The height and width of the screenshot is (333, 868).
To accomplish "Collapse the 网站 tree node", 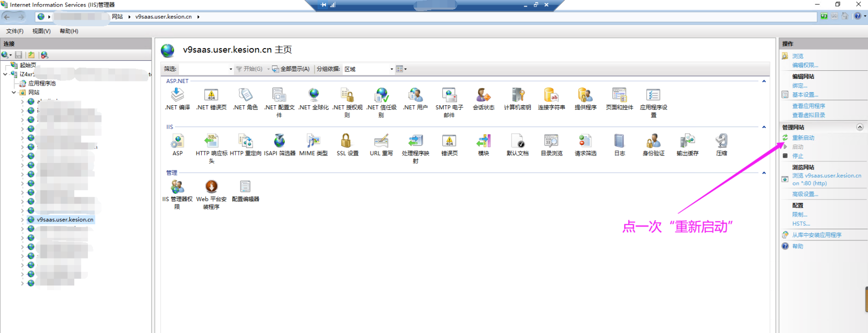I will click(x=14, y=93).
